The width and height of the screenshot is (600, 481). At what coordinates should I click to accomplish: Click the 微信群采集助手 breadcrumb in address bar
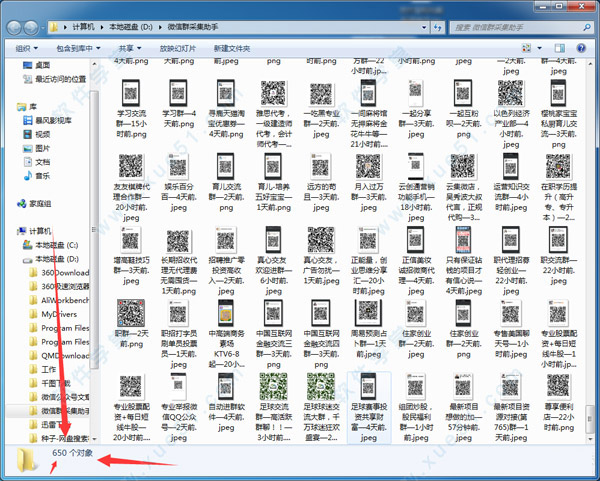pos(193,27)
